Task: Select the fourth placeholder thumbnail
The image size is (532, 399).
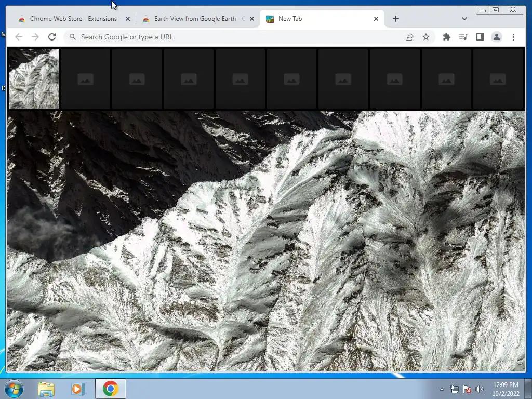Action: pos(189,79)
